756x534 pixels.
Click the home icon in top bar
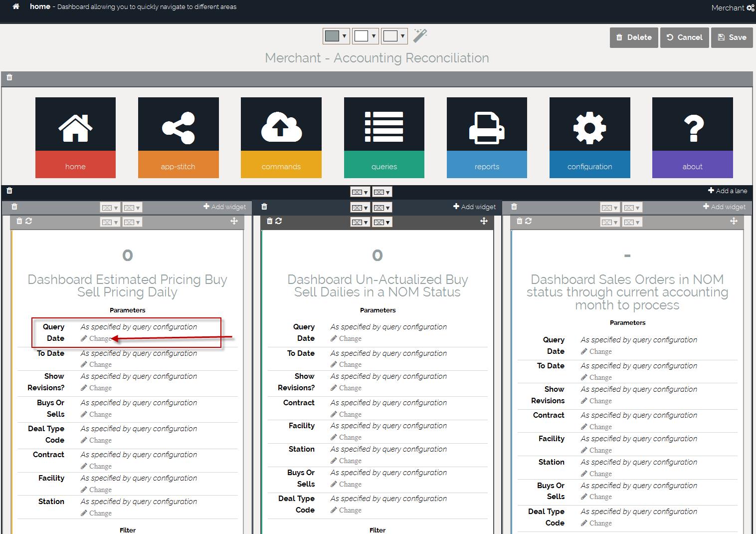[16, 7]
